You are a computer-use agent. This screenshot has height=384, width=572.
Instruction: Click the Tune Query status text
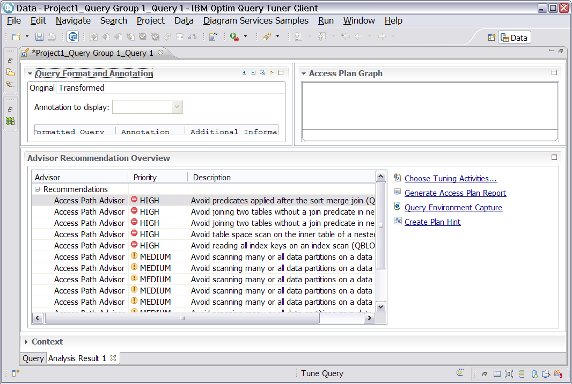pos(322,373)
